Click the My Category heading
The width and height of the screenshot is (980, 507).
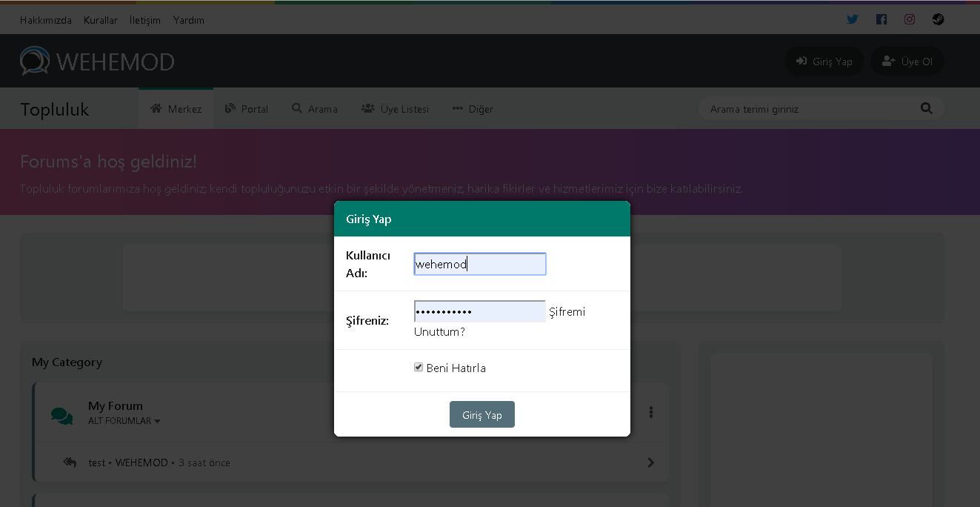tap(67, 362)
